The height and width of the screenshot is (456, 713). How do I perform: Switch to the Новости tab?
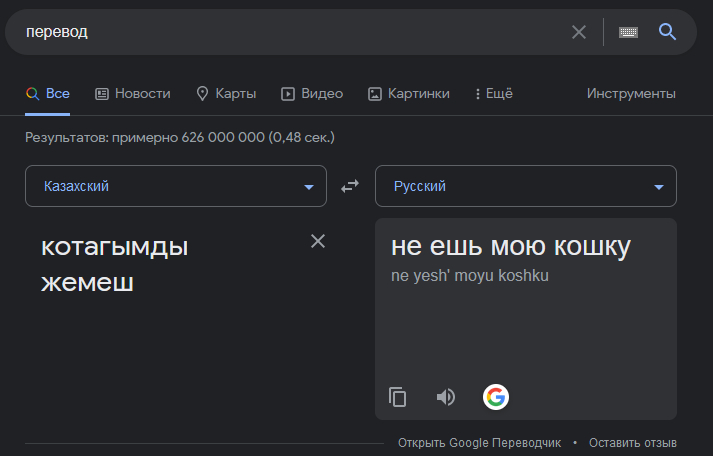(x=132, y=94)
